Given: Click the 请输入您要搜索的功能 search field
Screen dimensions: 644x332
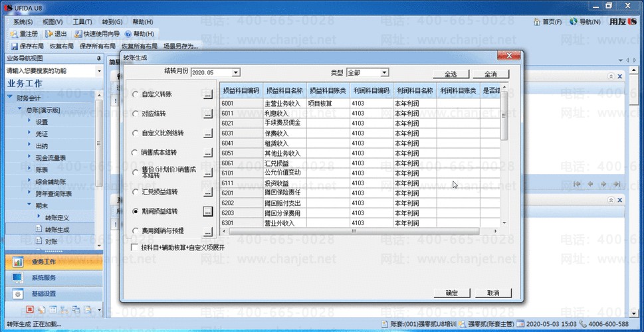Looking at the screenshot, I should coord(51,72).
